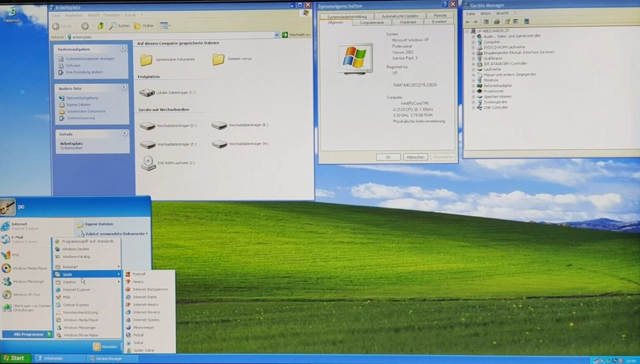
Task: Switch to the Erweitert tab
Action: pyautogui.click(x=439, y=21)
